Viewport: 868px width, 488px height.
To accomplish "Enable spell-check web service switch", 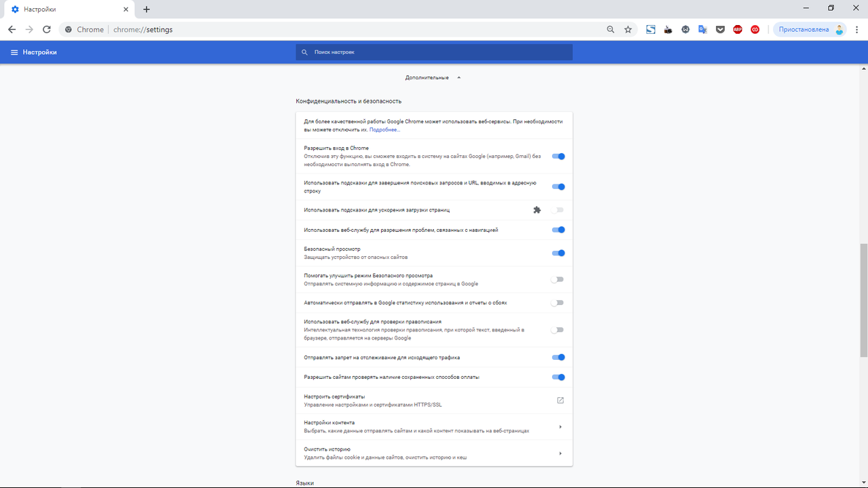I will pyautogui.click(x=557, y=330).
